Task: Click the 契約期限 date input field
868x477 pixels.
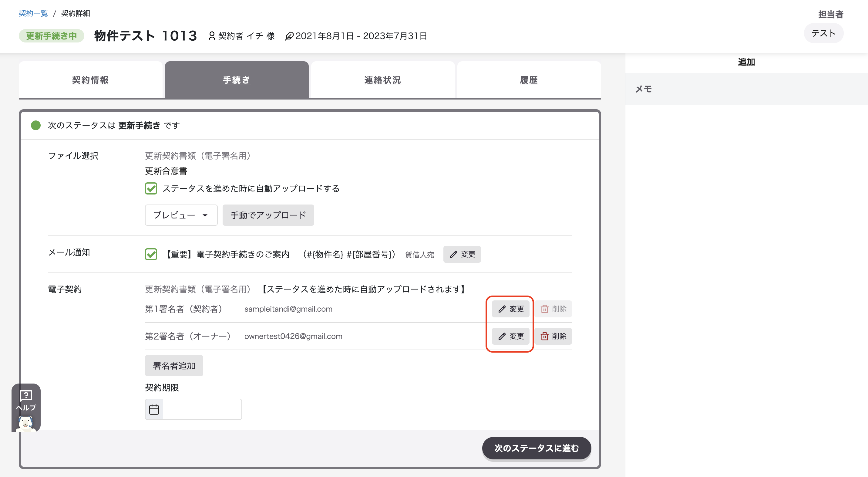Action: pyautogui.click(x=202, y=409)
